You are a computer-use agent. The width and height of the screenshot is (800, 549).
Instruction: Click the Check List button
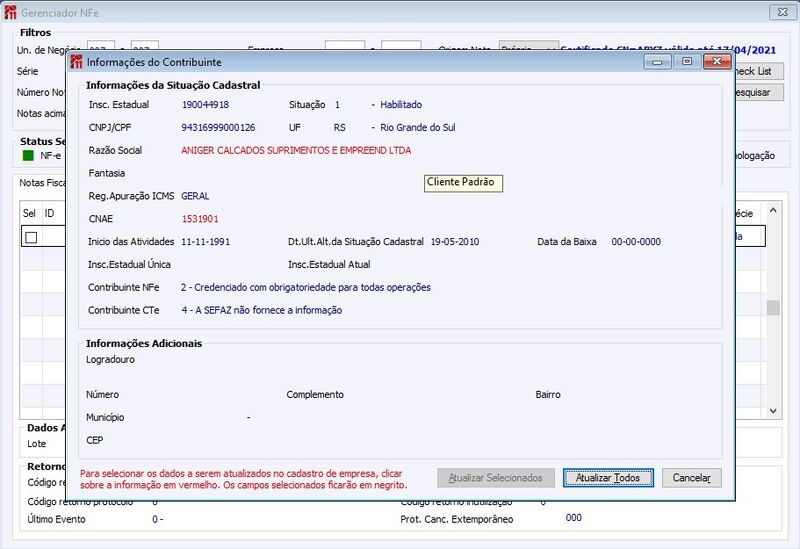(x=758, y=71)
